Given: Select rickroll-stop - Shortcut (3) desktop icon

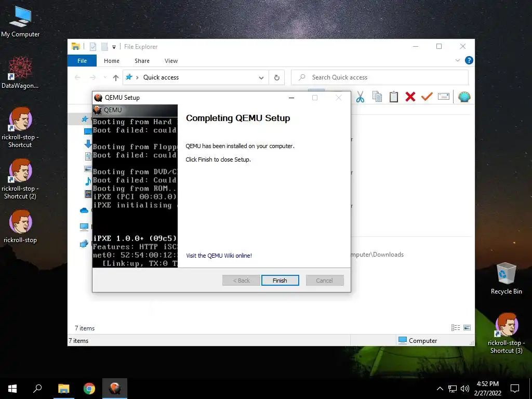Looking at the screenshot, I should coord(506,333).
